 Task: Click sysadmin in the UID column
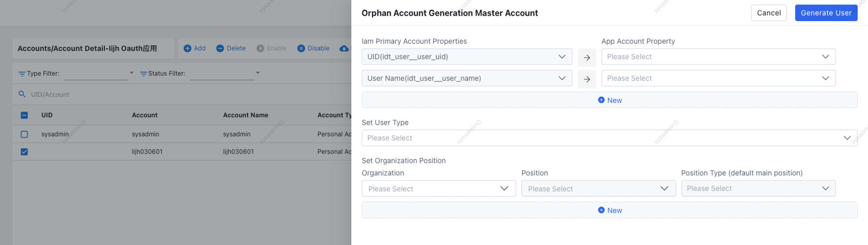(55, 134)
